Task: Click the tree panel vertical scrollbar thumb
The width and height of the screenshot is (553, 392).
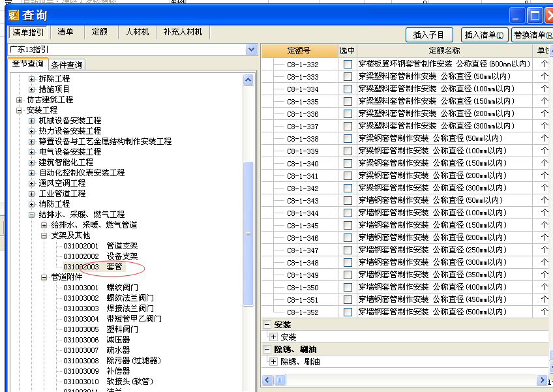Action: (248, 234)
